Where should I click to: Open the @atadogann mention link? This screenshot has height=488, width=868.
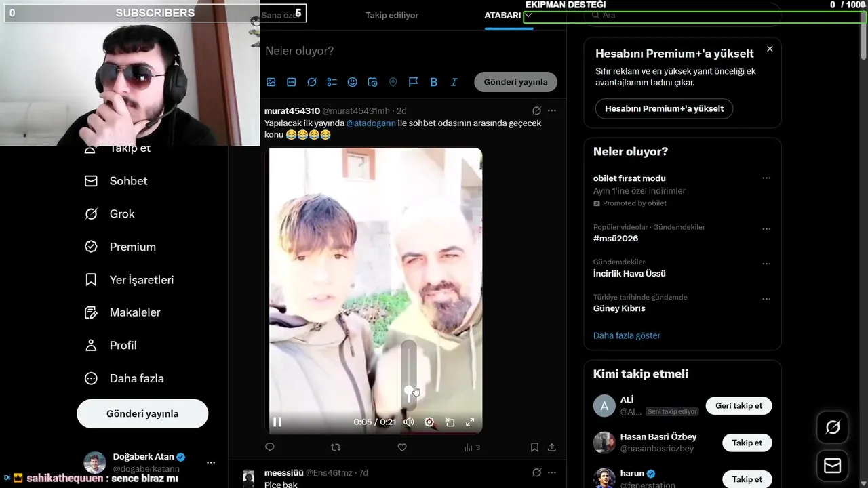pyautogui.click(x=371, y=123)
